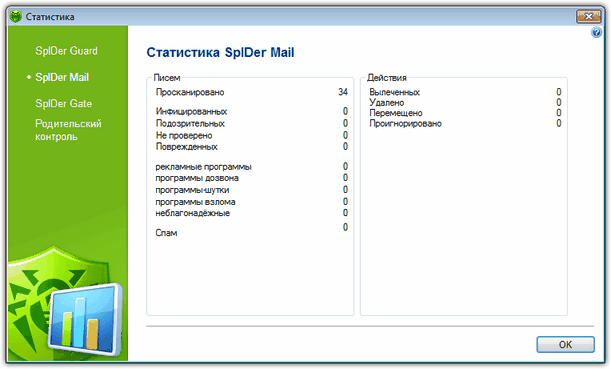Open Родительский контроль section
611x369 pixels.
click(68, 130)
